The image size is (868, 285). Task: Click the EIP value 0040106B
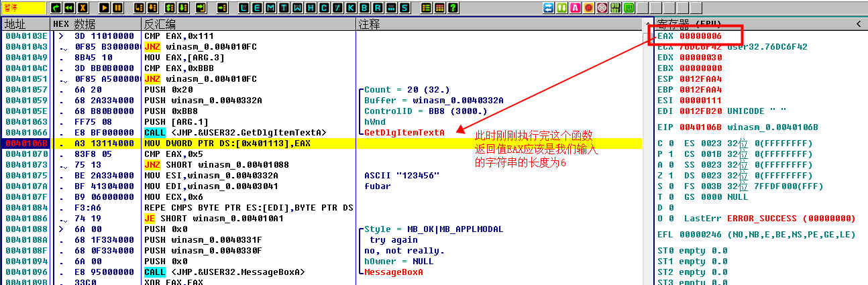(x=701, y=127)
